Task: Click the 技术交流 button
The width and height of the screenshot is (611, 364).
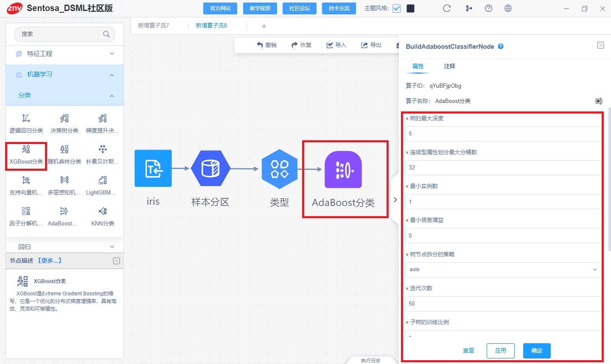Action: [x=339, y=8]
